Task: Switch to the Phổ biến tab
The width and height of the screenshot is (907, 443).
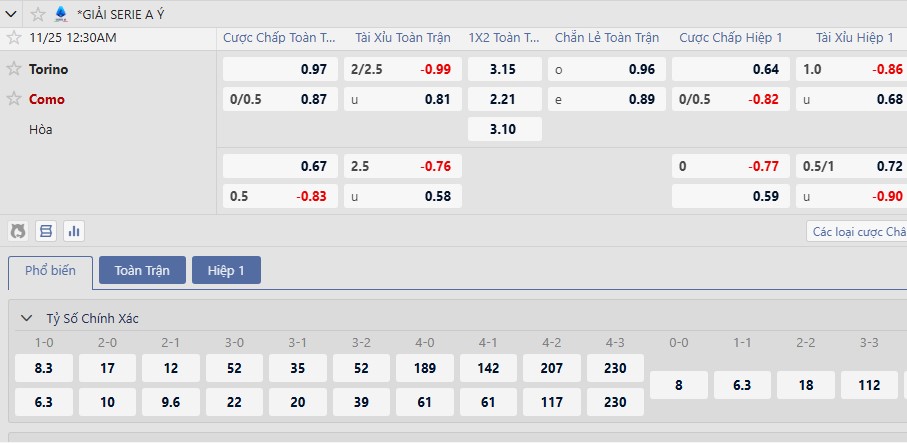Action: 50,271
